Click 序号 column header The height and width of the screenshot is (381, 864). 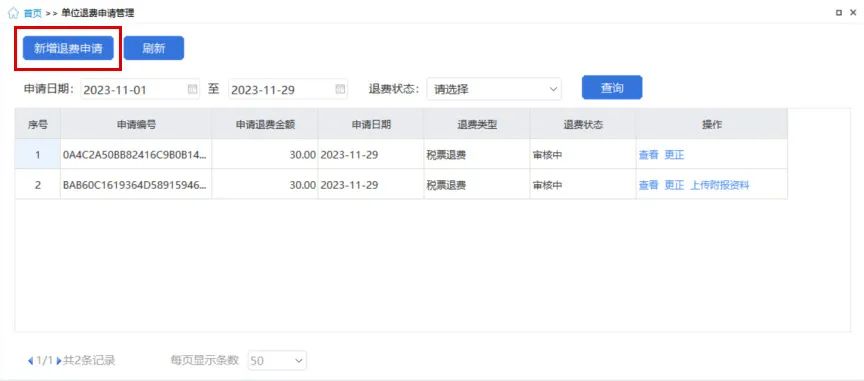[37, 125]
